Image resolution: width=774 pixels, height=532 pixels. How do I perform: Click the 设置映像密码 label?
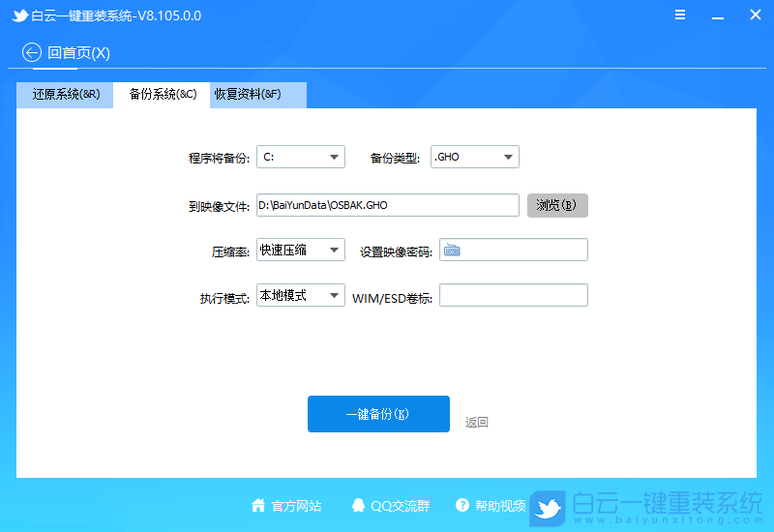(396, 252)
